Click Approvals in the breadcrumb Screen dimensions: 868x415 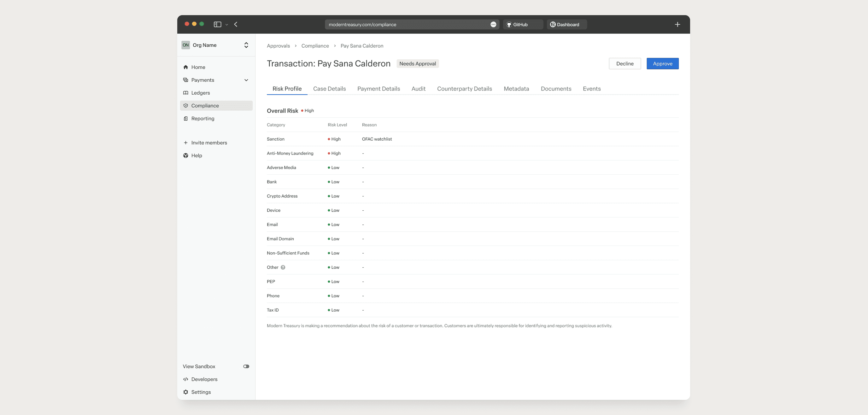278,46
